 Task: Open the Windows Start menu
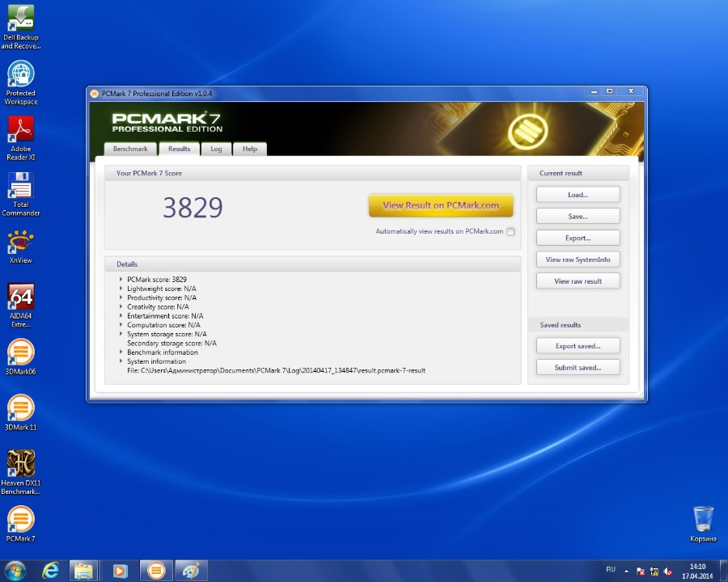15,571
